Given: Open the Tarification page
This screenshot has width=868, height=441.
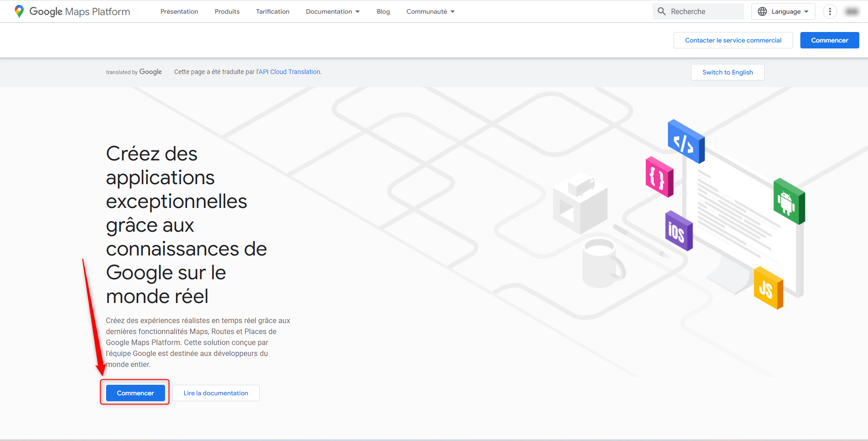Looking at the screenshot, I should [273, 11].
